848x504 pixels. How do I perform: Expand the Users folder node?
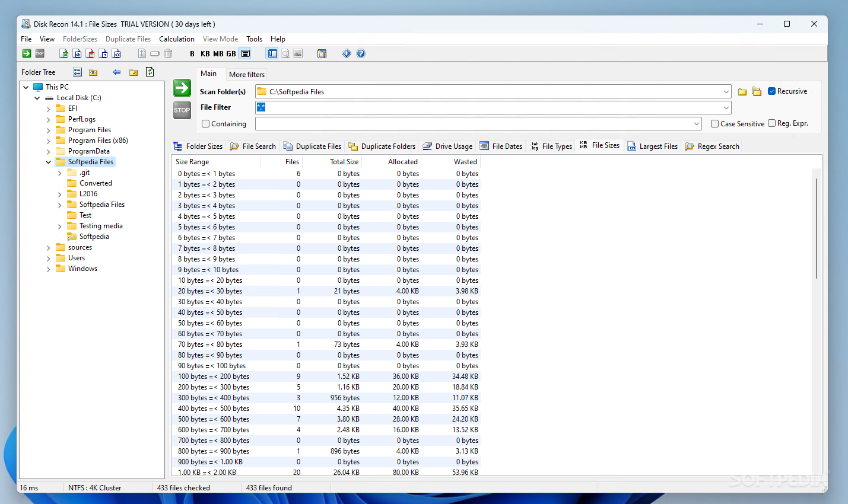click(49, 259)
